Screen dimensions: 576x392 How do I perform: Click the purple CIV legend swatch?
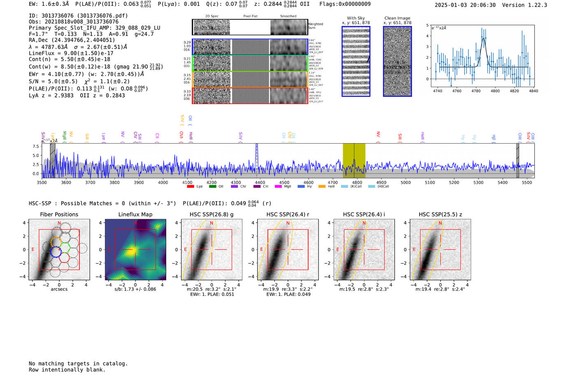tap(234, 186)
